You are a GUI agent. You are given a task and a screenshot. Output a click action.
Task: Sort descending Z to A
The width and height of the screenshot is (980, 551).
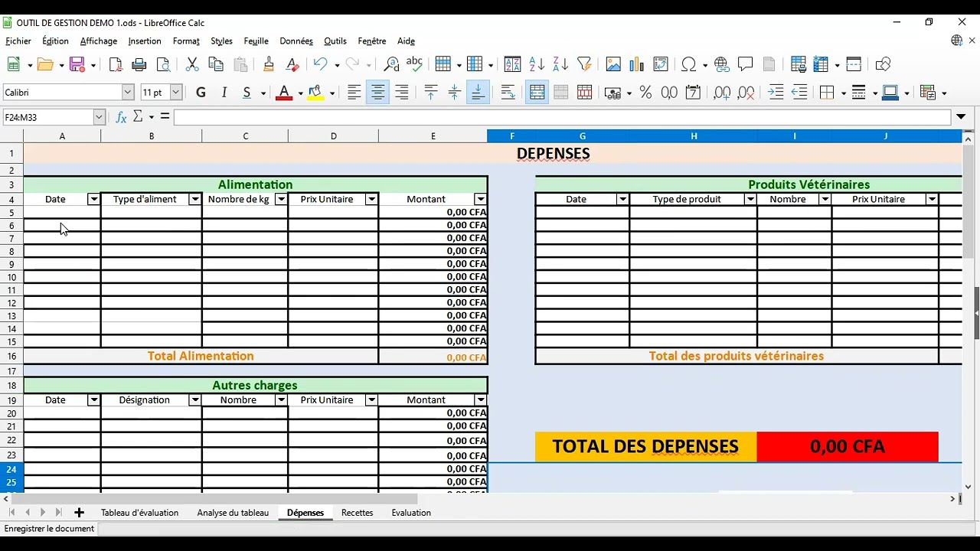pos(560,64)
